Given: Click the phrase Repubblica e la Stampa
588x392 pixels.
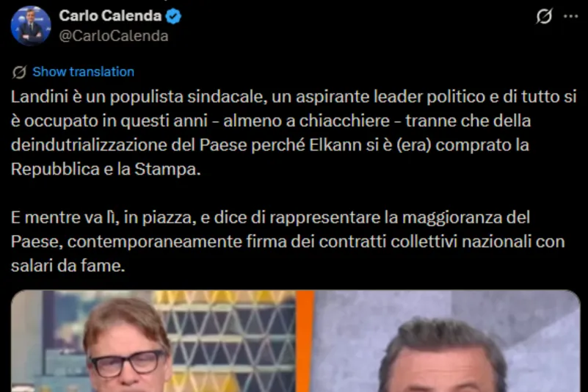Looking at the screenshot, I should [106, 169].
